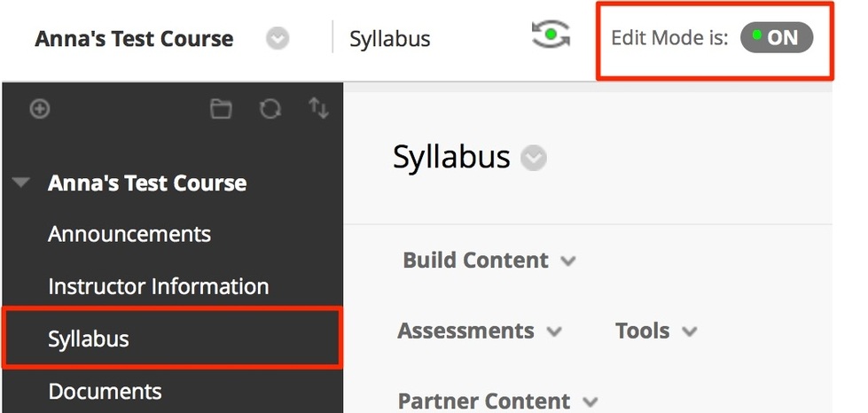Click the refresh course menu icon
868x413 pixels.
(x=270, y=109)
